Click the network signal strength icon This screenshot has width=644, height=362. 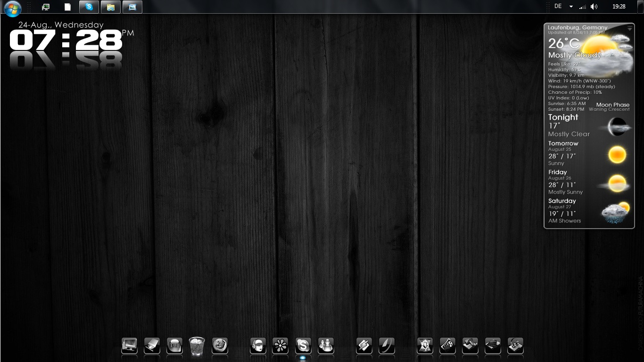tap(583, 7)
